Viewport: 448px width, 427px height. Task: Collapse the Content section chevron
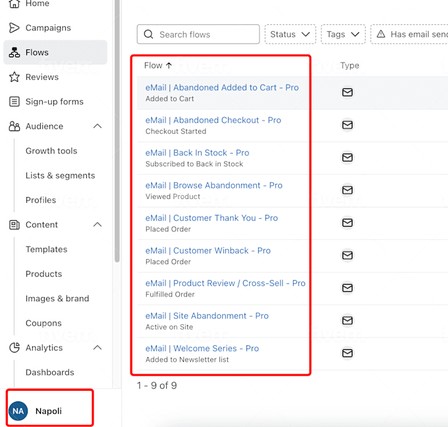pyautogui.click(x=97, y=225)
